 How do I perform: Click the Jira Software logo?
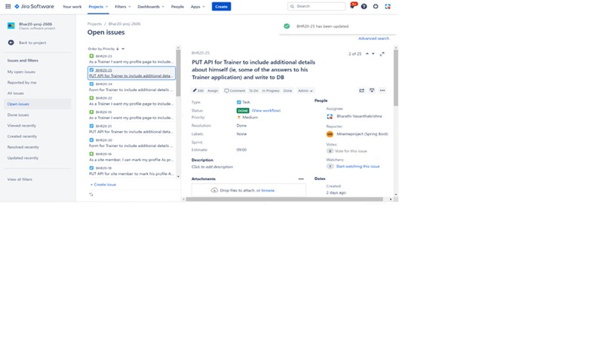(x=34, y=7)
